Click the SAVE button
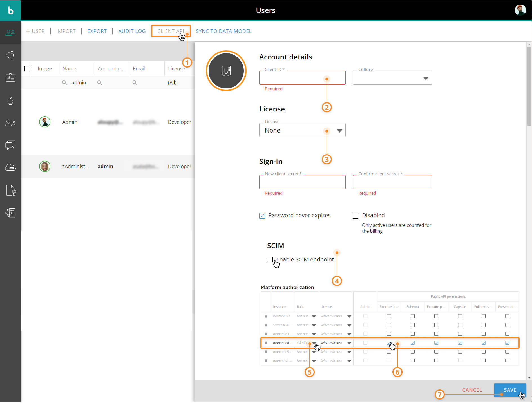 [x=510, y=390]
